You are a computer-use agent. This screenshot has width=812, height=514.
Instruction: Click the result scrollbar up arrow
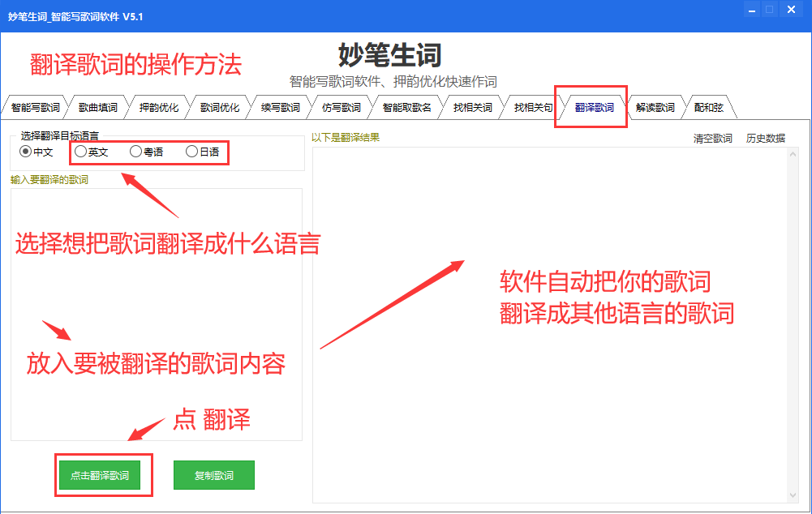coord(793,154)
